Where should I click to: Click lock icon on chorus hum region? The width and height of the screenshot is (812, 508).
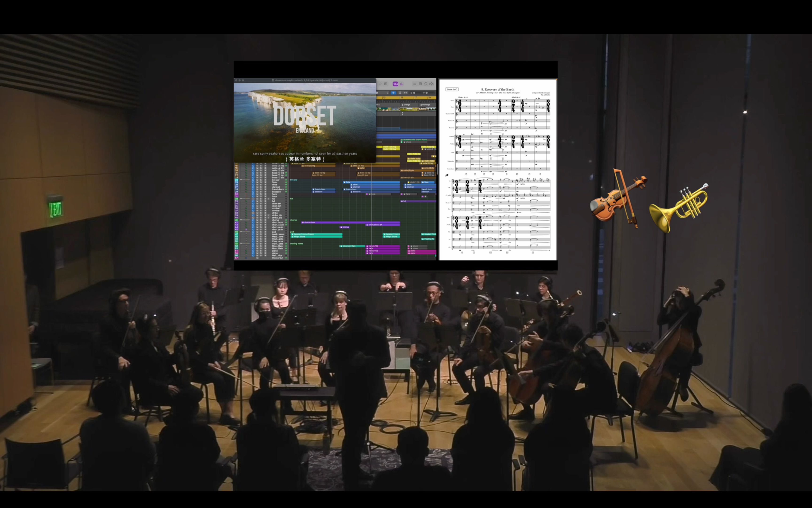tap(303, 222)
